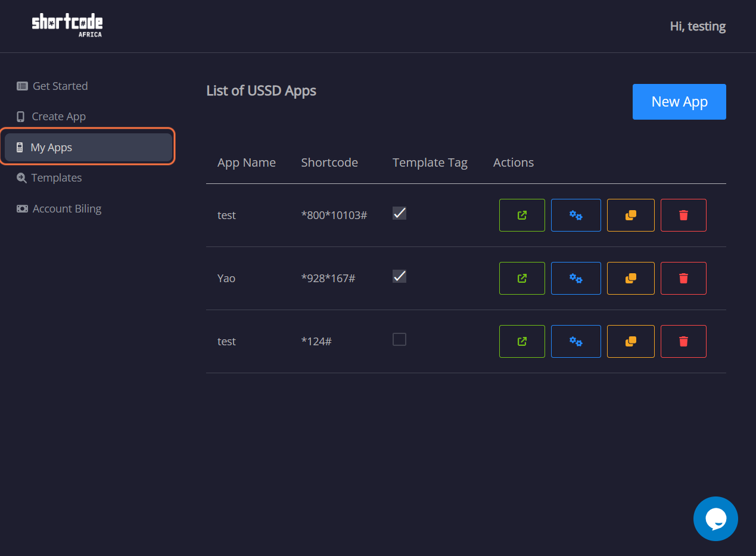Duplicate the *800*10103# app
Viewport: 756px width, 556px height.
[631, 215]
